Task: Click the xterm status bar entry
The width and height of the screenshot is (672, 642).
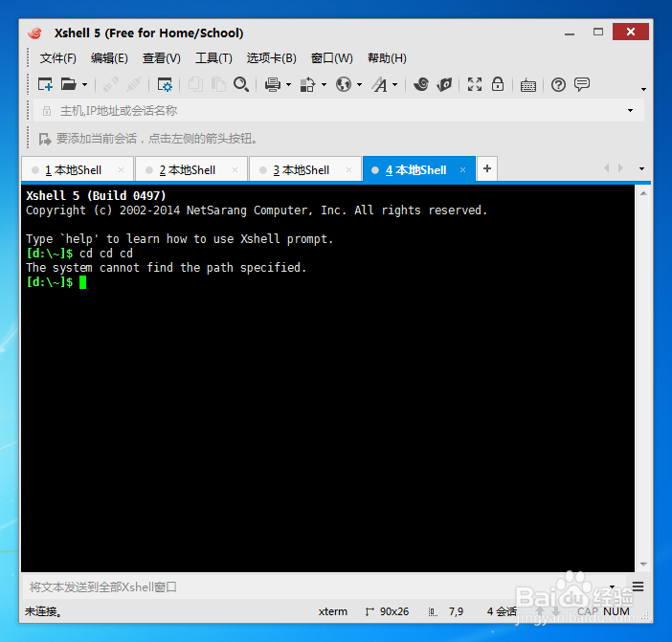Action: 332,611
